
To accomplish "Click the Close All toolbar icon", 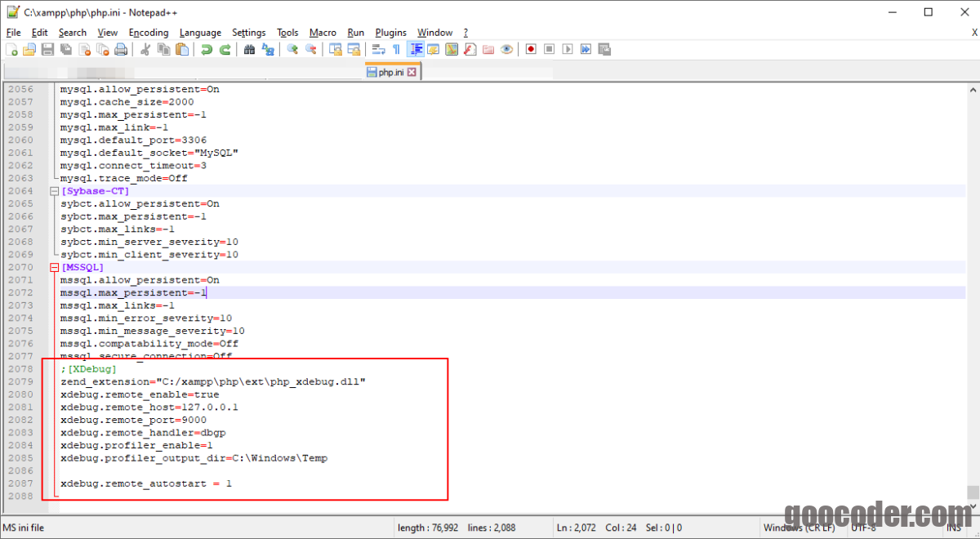I will [x=102, y=49].
